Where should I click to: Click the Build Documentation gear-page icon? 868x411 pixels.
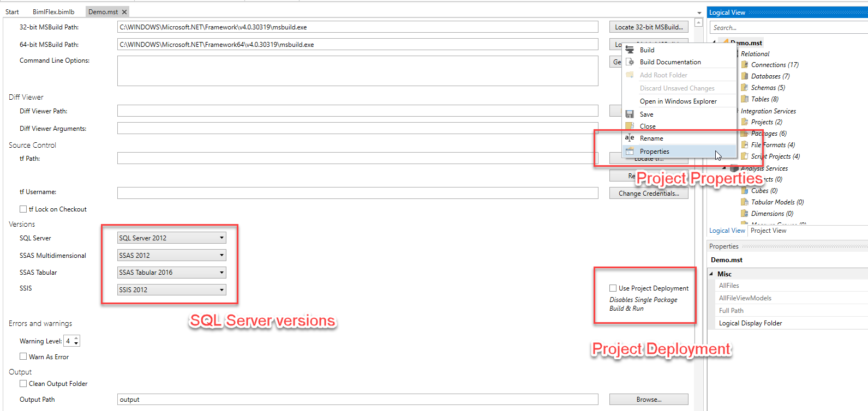(x=630, y=62)
